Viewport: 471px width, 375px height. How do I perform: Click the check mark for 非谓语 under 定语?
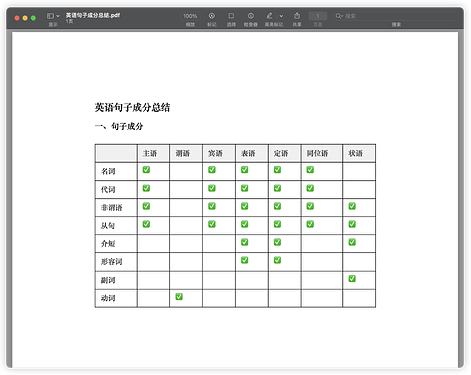click(x=277, y=206)
